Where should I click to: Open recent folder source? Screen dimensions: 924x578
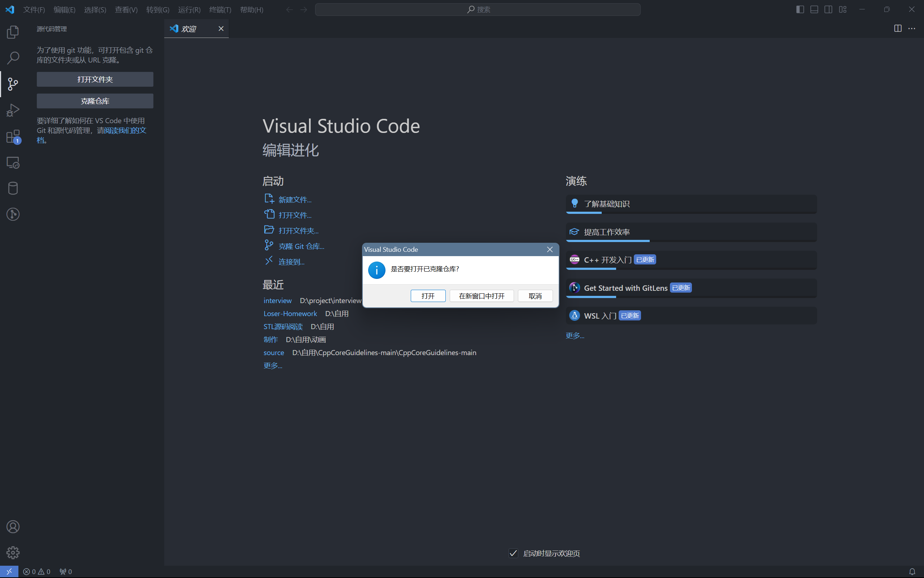(274, 353)
